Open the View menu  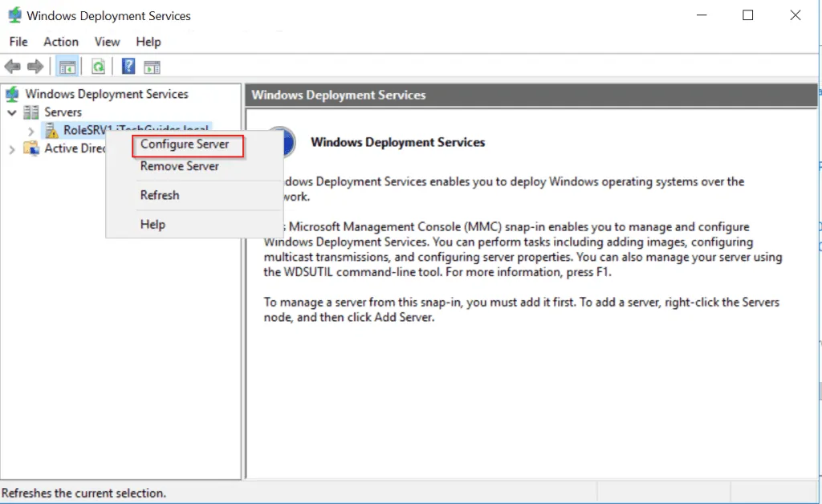tap(107, 42)
